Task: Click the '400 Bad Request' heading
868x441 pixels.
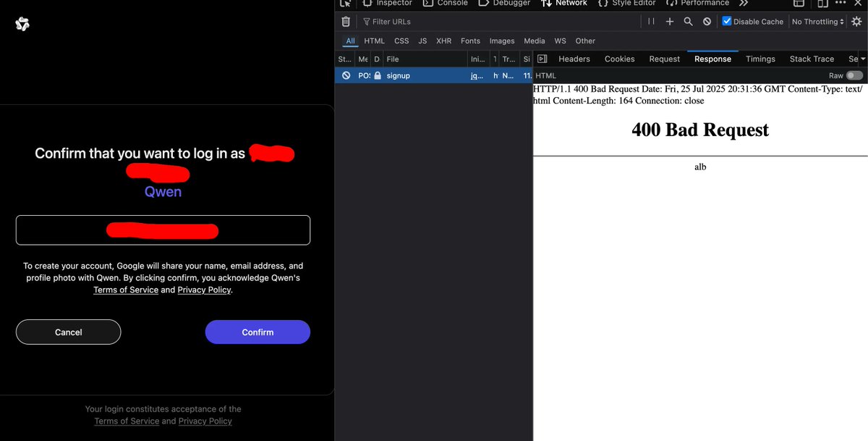Action: (700, 130)
